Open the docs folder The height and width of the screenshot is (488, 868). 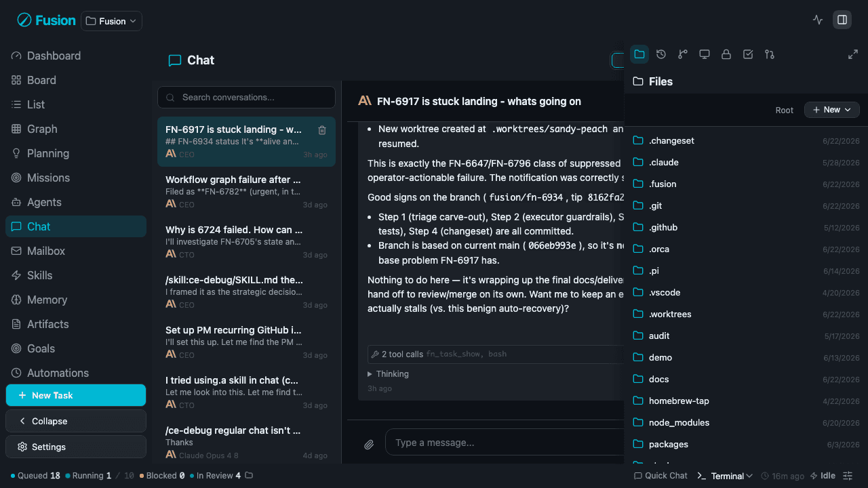(746, 379)
